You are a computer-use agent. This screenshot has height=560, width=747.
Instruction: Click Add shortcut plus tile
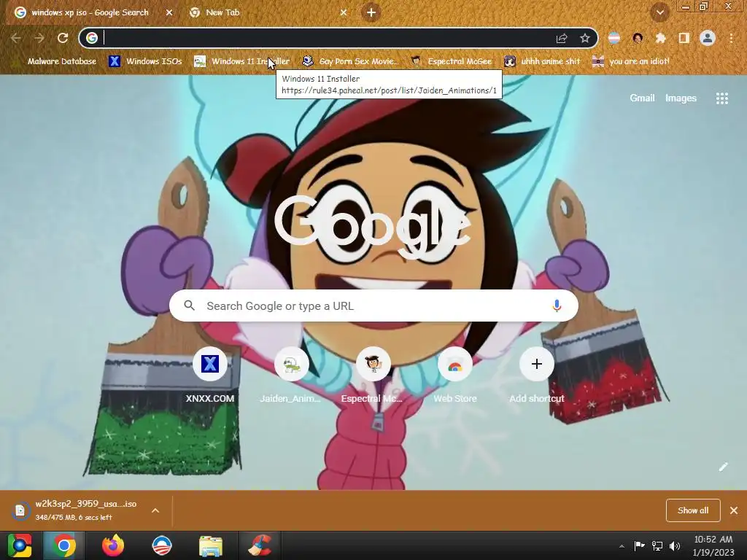coord(536,376)
